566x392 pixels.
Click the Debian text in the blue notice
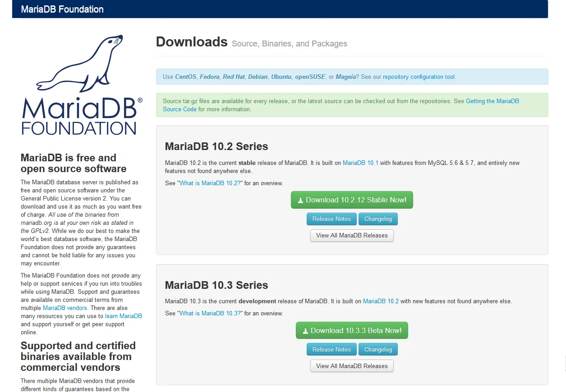[258, 77]
